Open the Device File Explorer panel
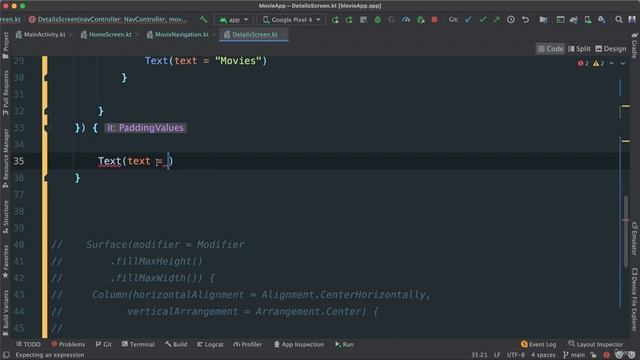The height and width of the screenshot is (360, 640). pyautogui.click(x=635, y=299)
